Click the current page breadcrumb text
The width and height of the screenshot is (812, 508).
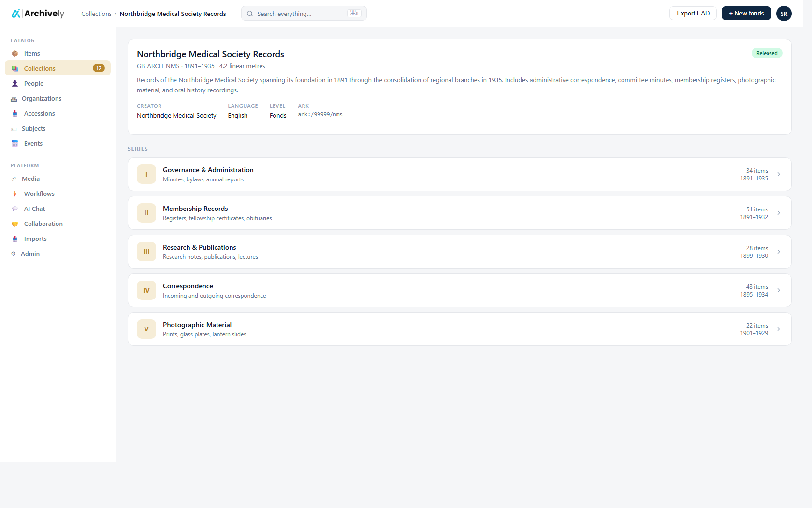pos(173,14)
